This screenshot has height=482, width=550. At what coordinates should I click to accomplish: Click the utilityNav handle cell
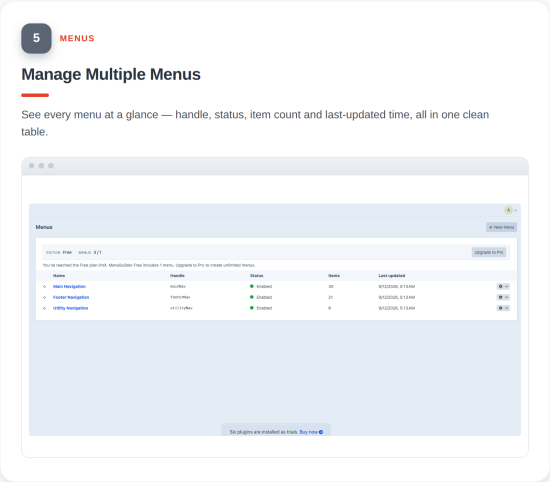point(181,308)
